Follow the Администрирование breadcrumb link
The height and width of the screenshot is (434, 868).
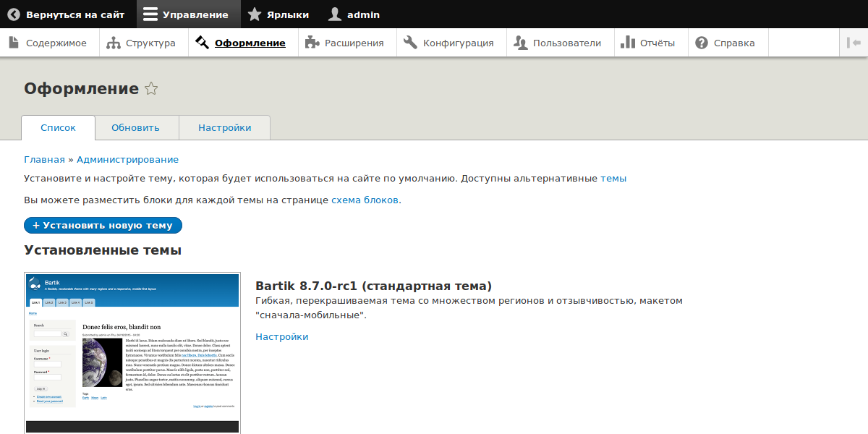[x=127, y=159]
